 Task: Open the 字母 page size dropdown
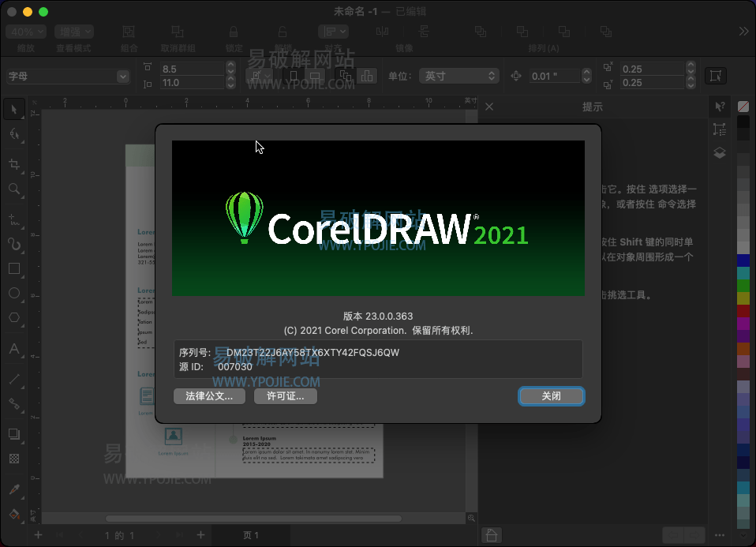tap(67, 77)
